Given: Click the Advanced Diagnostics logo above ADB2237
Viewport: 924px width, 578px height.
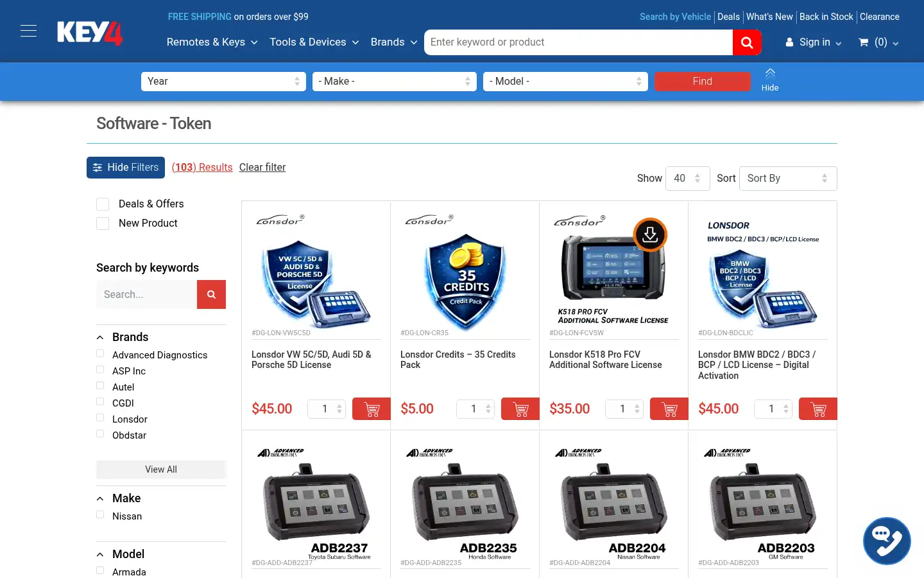Looking at the screenshot, I should tap(280, 453).
